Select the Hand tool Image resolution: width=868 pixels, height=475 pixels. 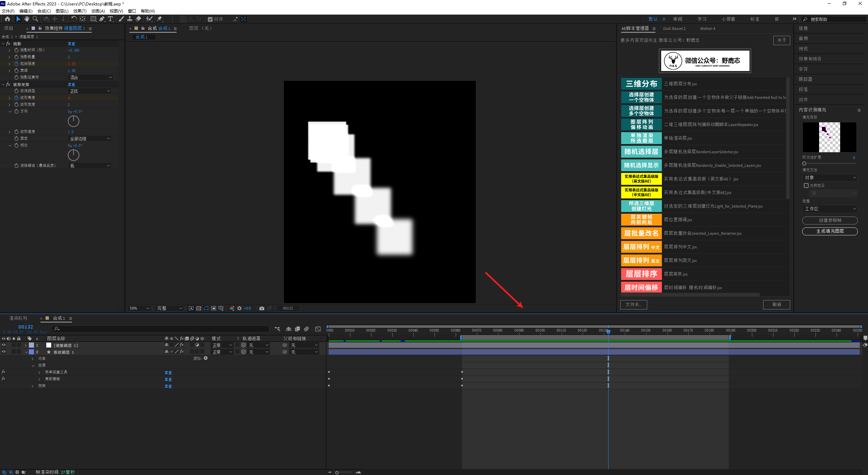click(x=26, y=19)
